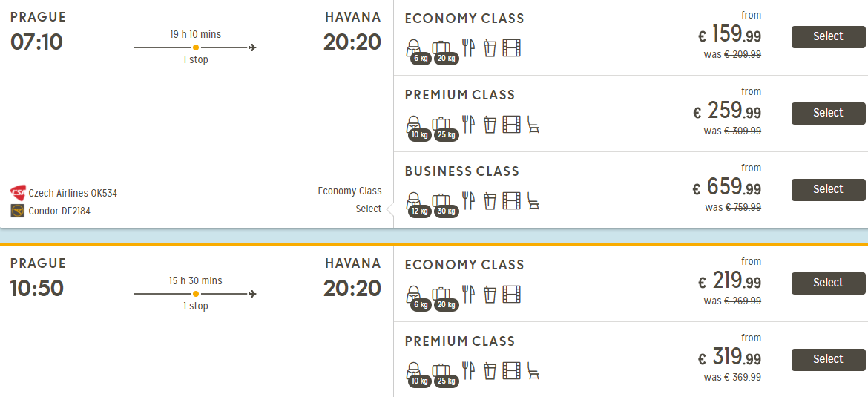Click the 1 stop marker on the 07:10 flight route
The image size is (868, 397).
196,47
